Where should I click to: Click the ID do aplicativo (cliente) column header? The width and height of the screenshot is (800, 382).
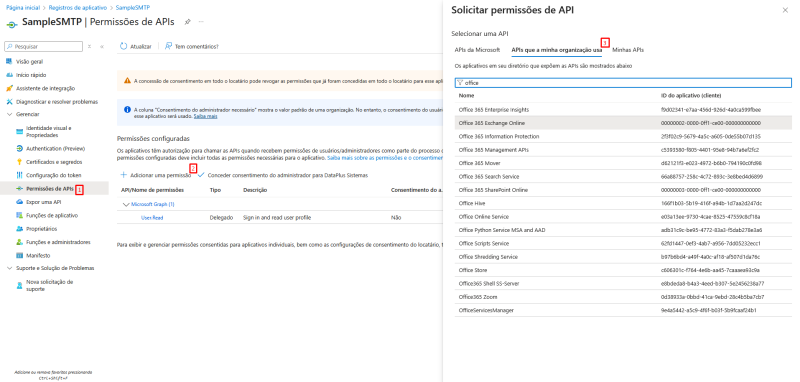pyautogui.click(x=690, y=96)
